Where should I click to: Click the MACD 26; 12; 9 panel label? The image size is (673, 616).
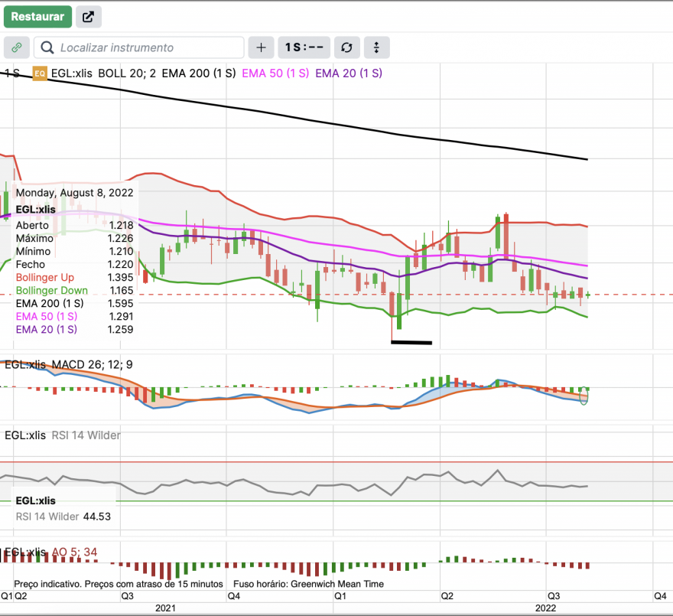pos(93,365)
